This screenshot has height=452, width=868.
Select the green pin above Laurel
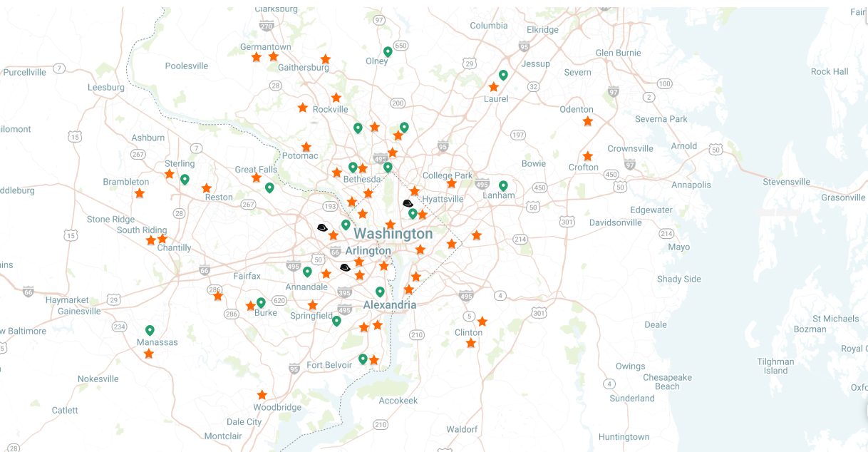(x=503, y=75)
